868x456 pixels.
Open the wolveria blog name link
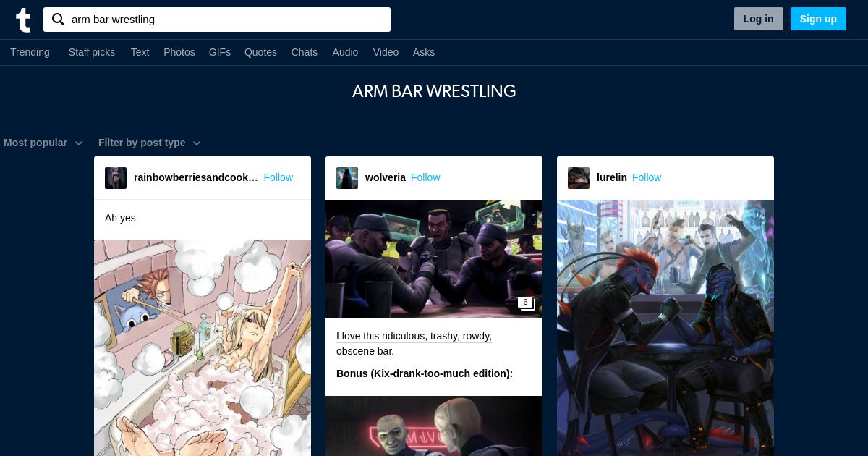pos(386,177)
